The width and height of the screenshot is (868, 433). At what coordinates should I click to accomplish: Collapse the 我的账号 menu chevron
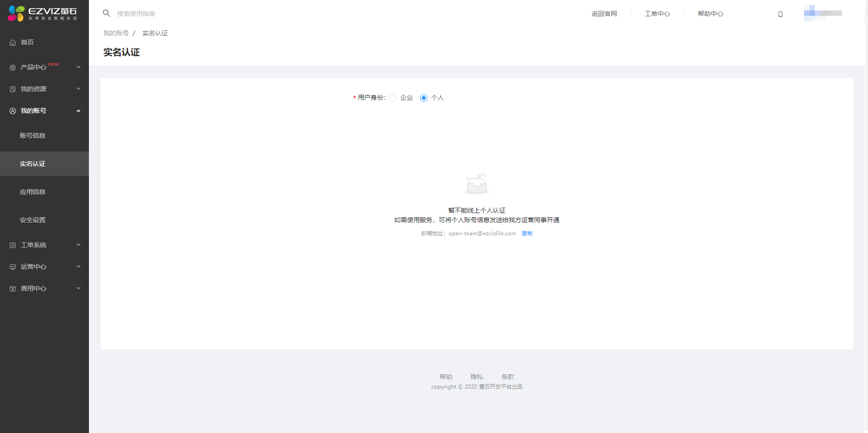point(78,111)
